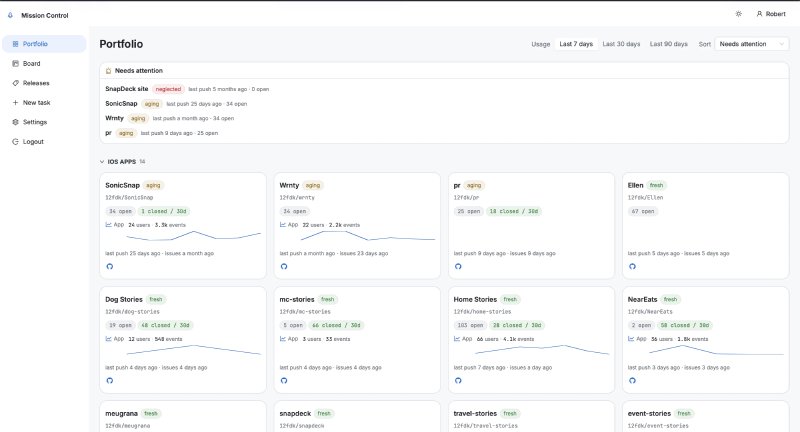Click App chart icon on Wrnty card

point(283,224)
